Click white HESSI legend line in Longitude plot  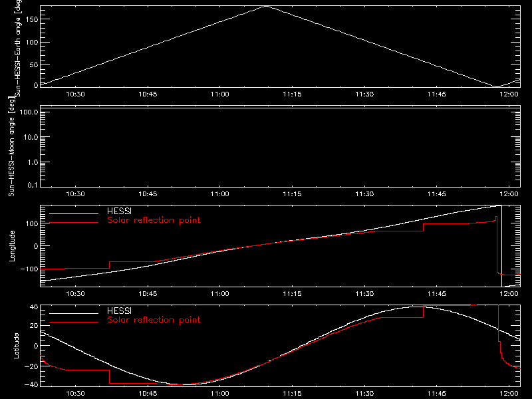tap(74, 213)
